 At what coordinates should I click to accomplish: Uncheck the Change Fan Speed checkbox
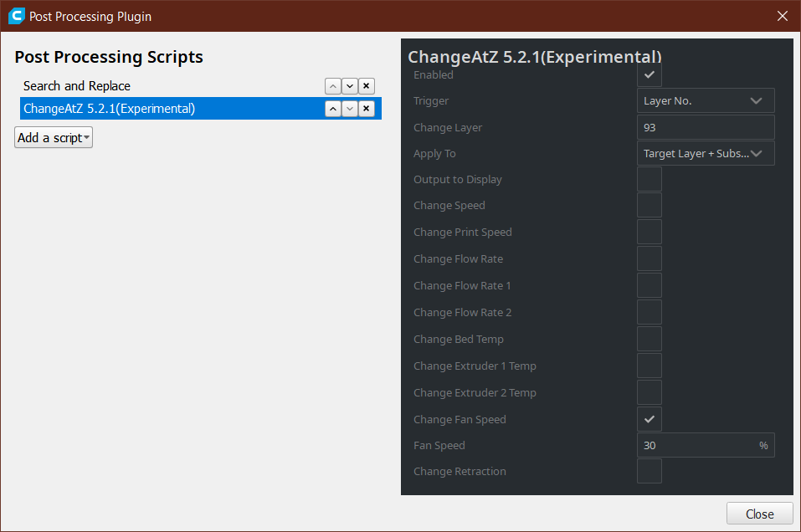pyautogui.click(x=650, y=419)
